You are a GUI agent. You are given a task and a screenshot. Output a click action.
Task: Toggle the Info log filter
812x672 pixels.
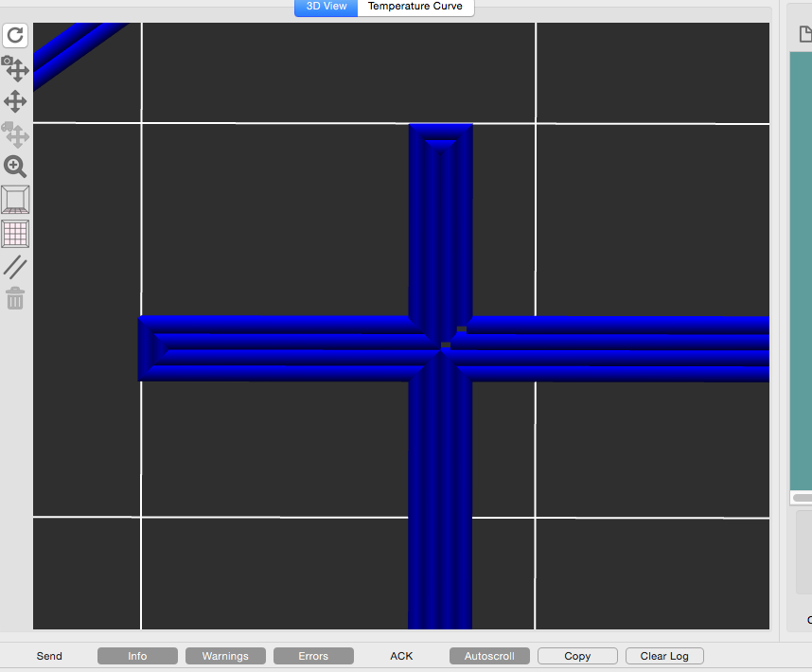137,656
